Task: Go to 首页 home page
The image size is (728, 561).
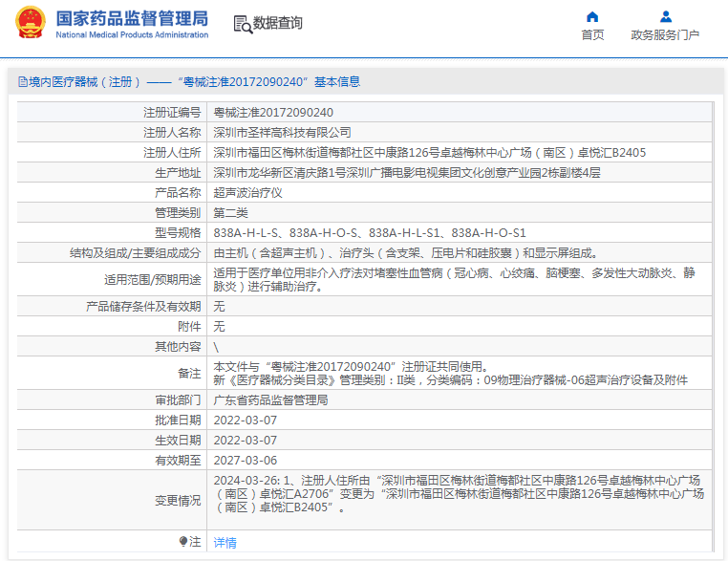Action: [x=592, y=34]
